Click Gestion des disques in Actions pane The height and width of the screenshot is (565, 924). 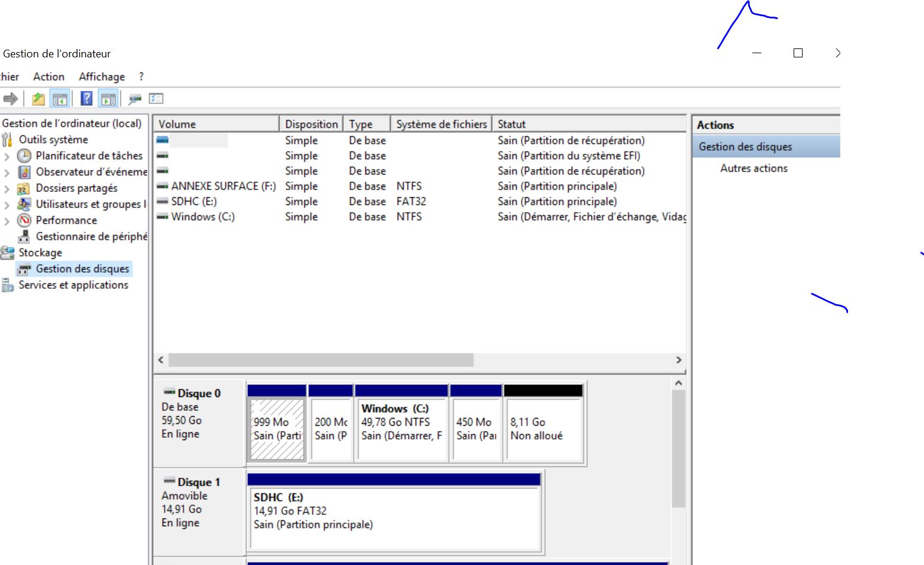pyautogui.click(x=745, y=146)
